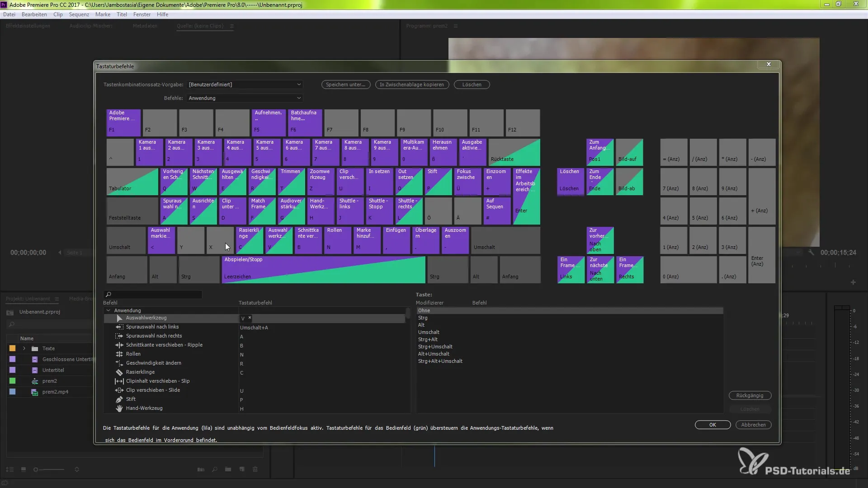This screenshot has height=488, width=868.
Task: Click the trash delete icon in project panel
Action: pyautogui.click(x=255, y=469)
